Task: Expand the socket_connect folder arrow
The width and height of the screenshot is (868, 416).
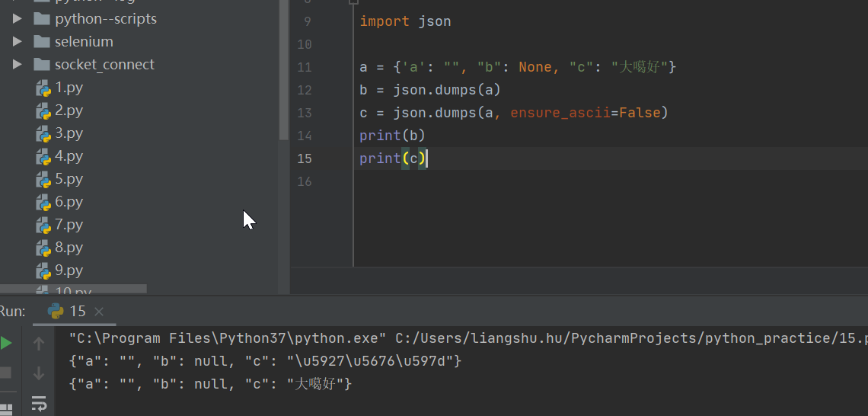Action: (18, 64)
